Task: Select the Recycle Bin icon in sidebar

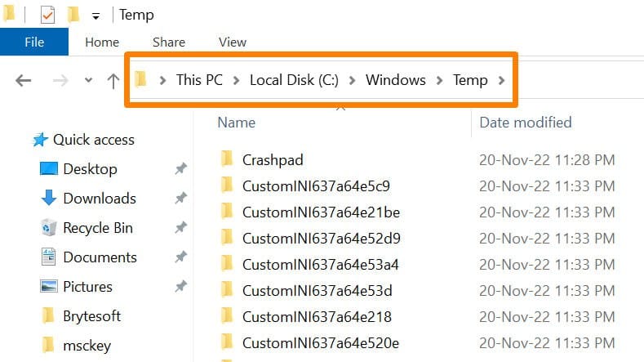Action: click(x=48, y=227)
